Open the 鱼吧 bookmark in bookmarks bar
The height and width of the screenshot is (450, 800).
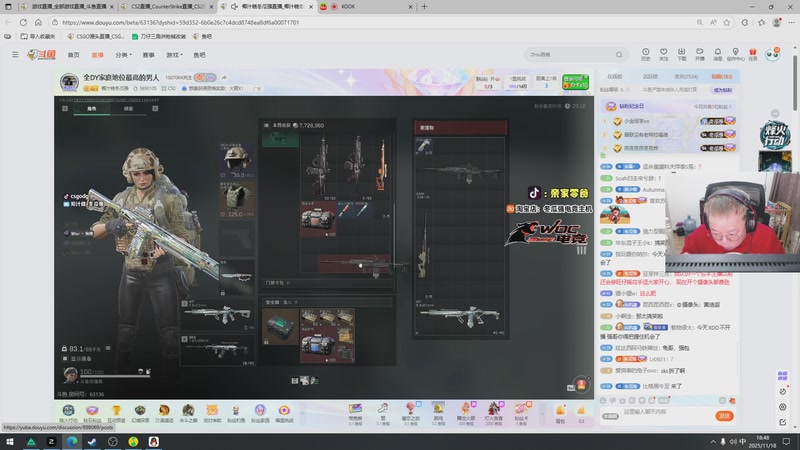(x=203, y=36)
